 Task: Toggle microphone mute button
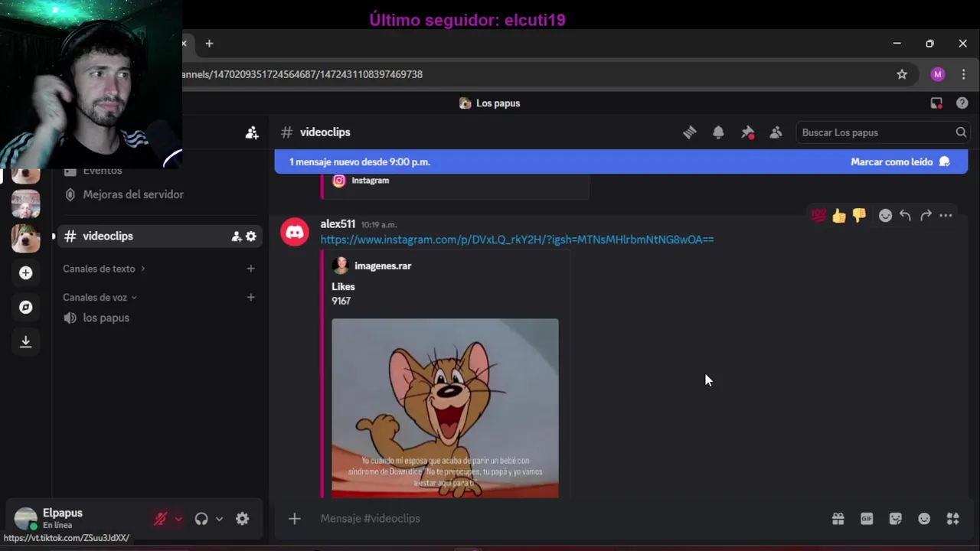[x=160, y=519]
